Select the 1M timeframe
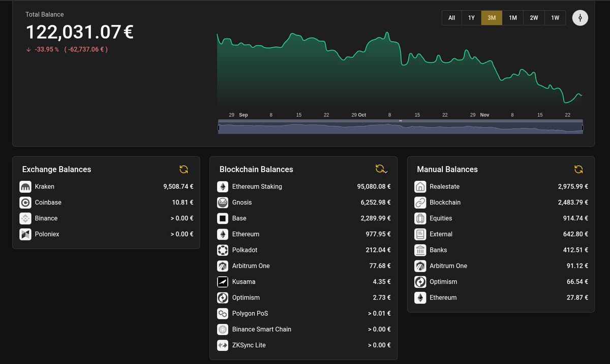 (x=513, y=18)
